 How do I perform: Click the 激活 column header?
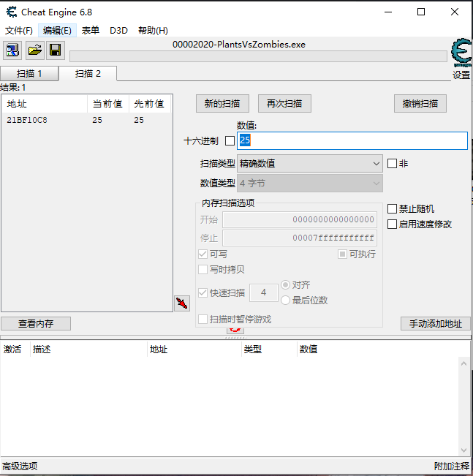tap(15, 349)
